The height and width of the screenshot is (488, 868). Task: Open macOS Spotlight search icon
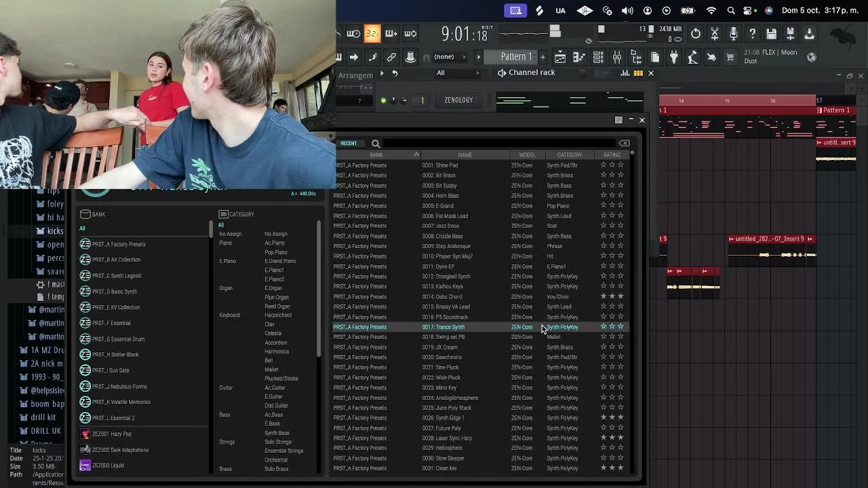[731, 10]
